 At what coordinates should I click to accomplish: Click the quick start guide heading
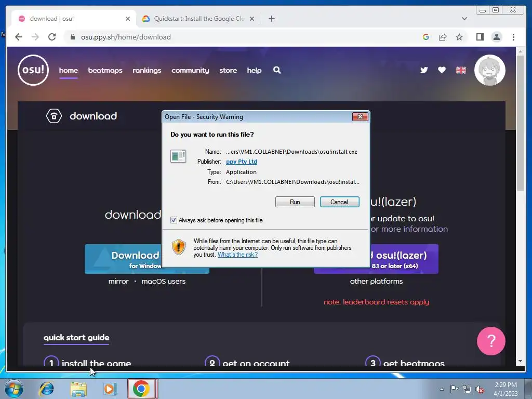pyautogui.click(x=76, y=338)
